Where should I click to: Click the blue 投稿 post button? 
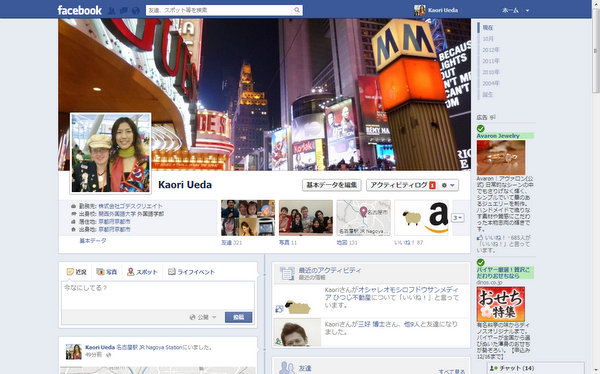coord(238,317)
